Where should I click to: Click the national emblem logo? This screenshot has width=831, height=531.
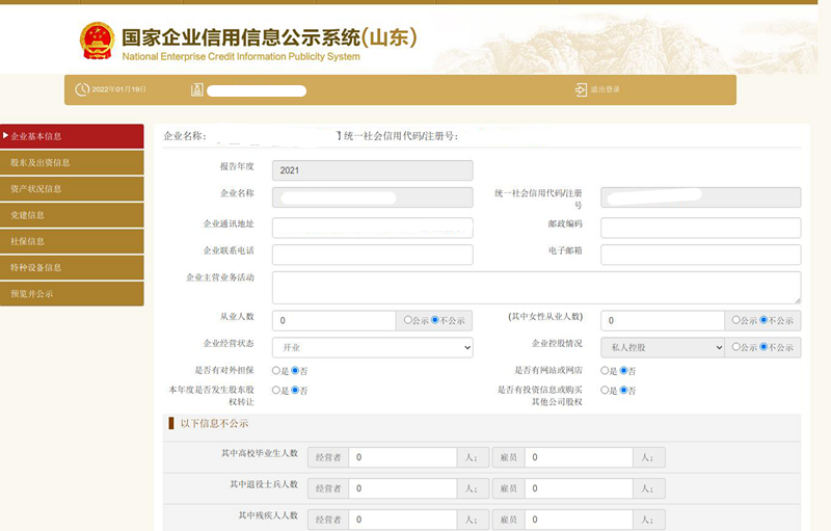97,41
